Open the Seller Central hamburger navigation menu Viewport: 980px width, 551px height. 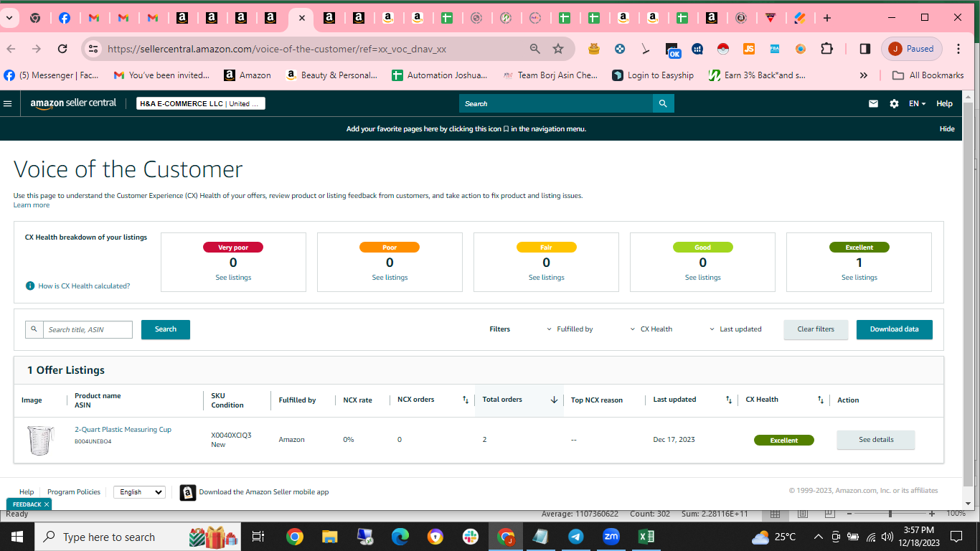[8, 103]
